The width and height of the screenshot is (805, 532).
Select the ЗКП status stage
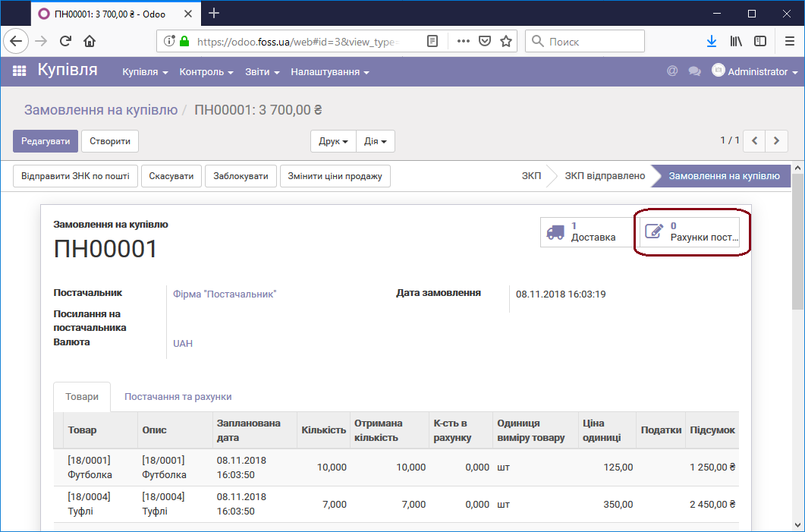[x=531, y=176]
